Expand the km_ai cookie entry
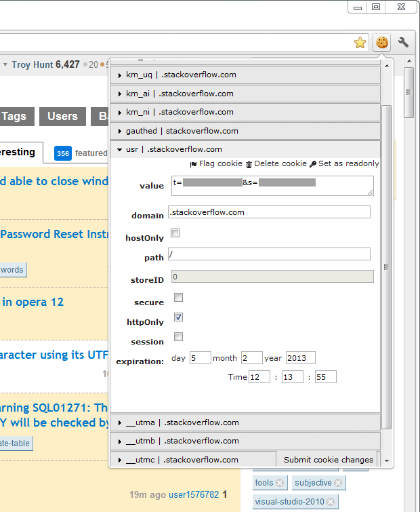 tap(245, 94)
